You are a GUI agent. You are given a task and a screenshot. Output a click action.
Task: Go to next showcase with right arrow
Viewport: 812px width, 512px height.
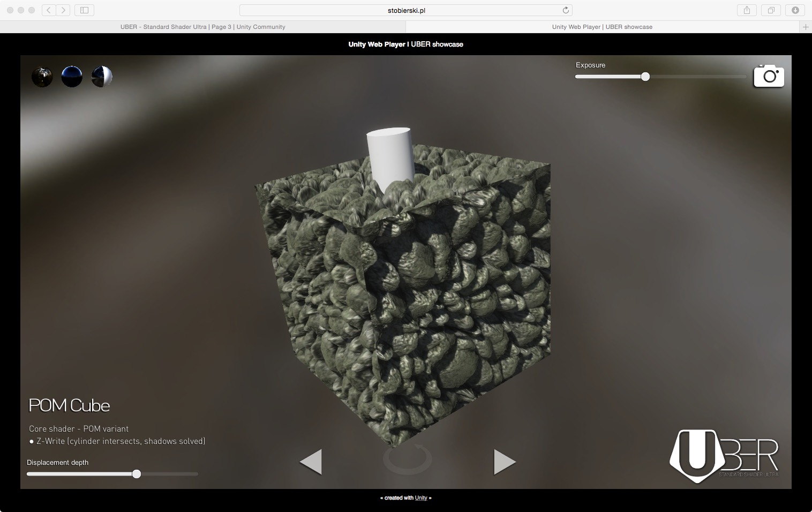pos(505,462)
